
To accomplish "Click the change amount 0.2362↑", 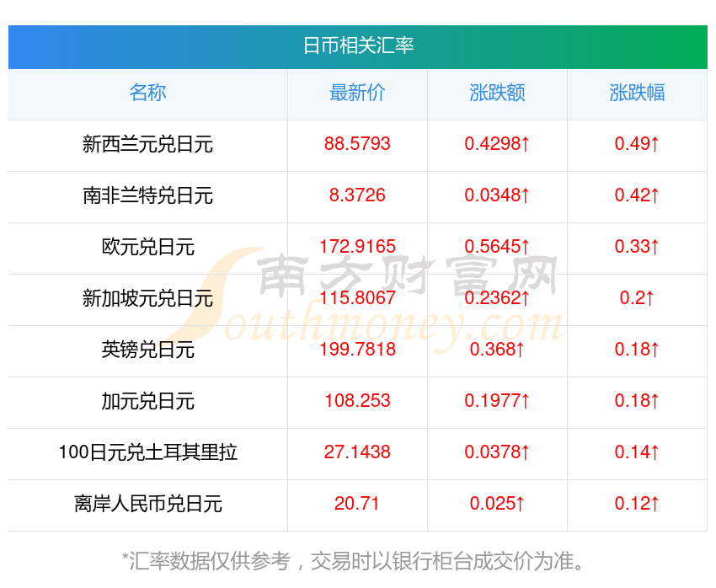I will tap(497, 298).
